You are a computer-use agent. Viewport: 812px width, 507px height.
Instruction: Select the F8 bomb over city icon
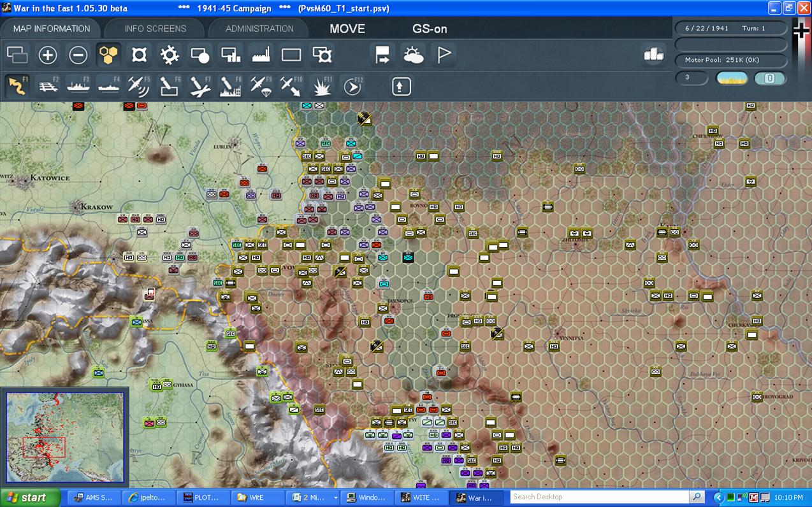tap(231, 86)
